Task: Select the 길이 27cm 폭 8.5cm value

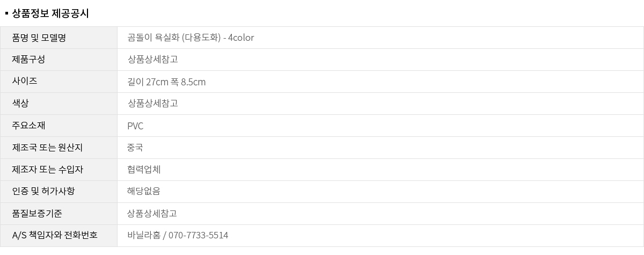Action: point(166,82)
